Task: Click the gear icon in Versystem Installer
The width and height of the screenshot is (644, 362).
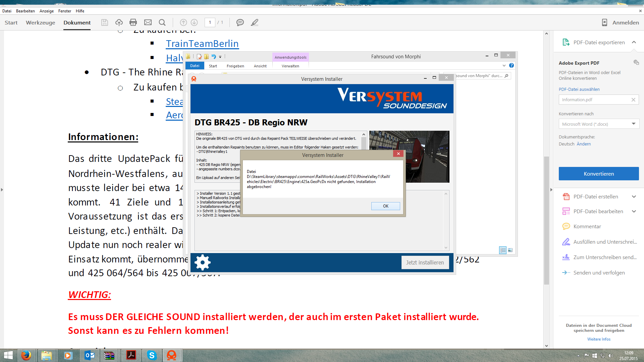Action: tap(203, 262)
